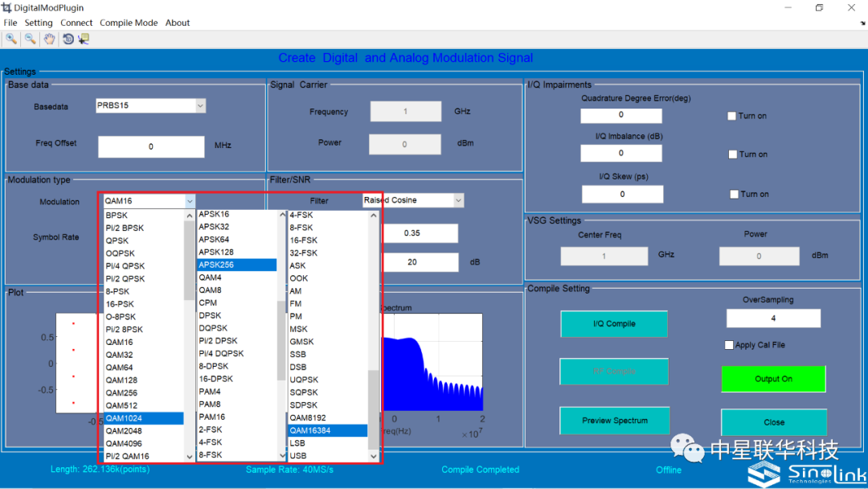Click the teal Close button
The image size is (868, 489).
[774, 422]
